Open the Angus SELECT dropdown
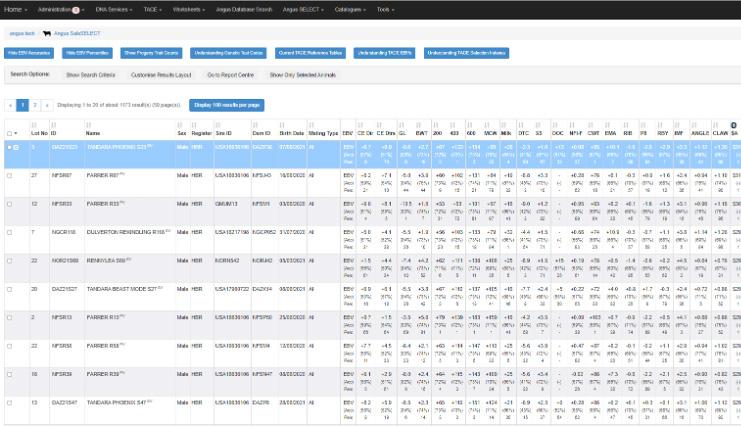The image size is (741, 426). 303,9
